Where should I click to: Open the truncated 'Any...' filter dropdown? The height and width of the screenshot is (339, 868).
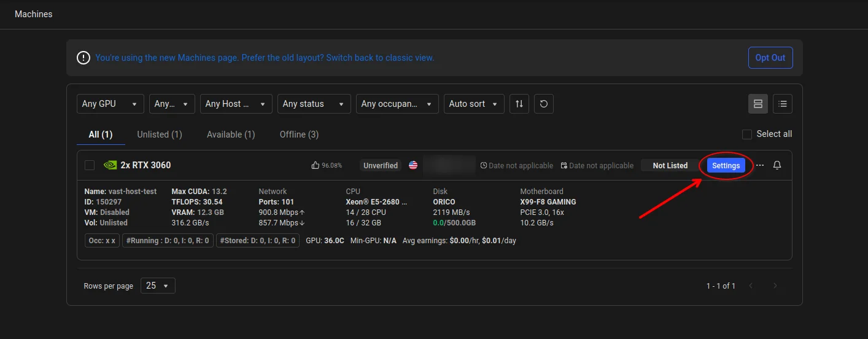click(x=172, y=104)
